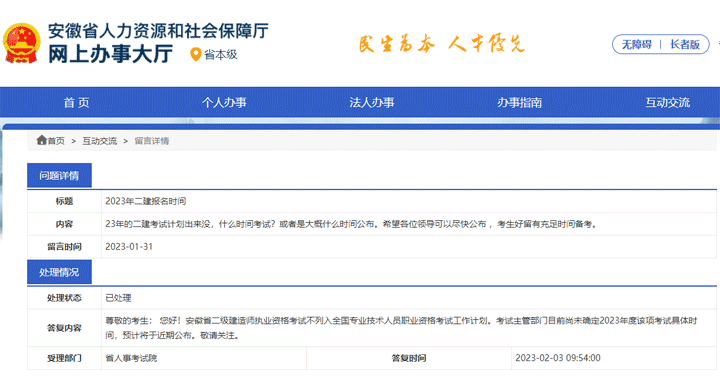
Task: Click the national emblem logo
Action: click(x=21, y=43)
